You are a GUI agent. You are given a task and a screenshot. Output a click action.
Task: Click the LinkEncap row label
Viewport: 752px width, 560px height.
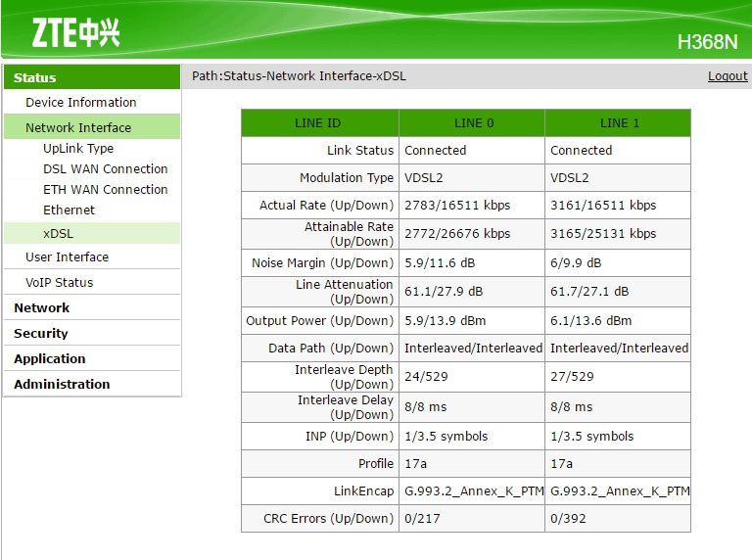[363, 490]
